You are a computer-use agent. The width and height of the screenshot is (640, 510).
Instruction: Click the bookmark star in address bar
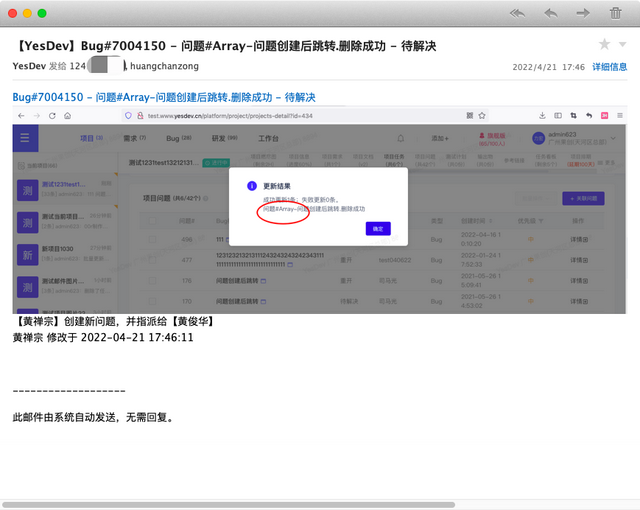[x=482, y=116]
